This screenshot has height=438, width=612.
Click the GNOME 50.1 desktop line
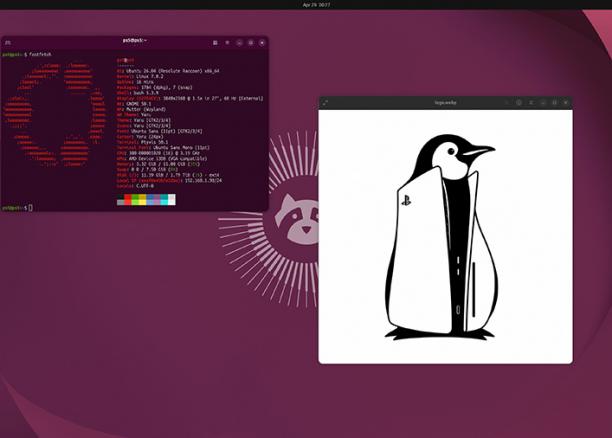tap(134, 104)
